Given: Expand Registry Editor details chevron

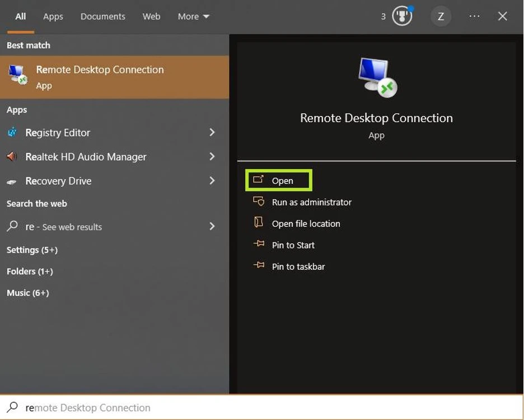Looking at the screenshot, I should [212, 132].
